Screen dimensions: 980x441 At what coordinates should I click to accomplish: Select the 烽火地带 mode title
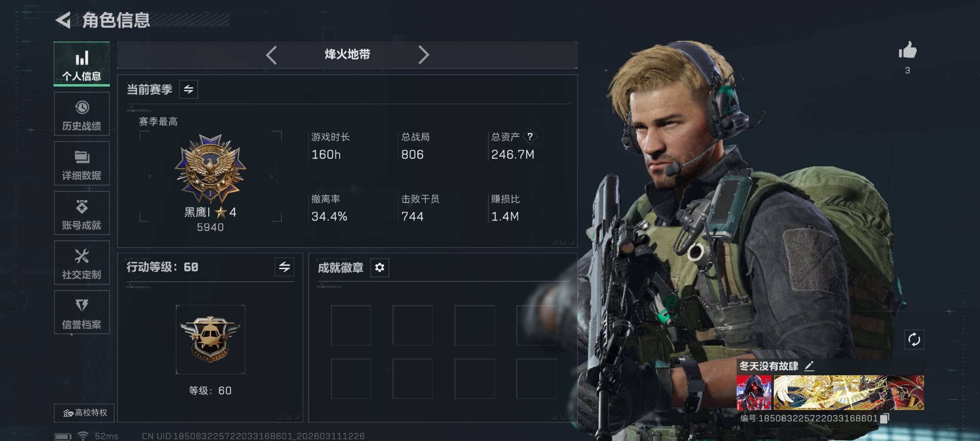point(347,54)
